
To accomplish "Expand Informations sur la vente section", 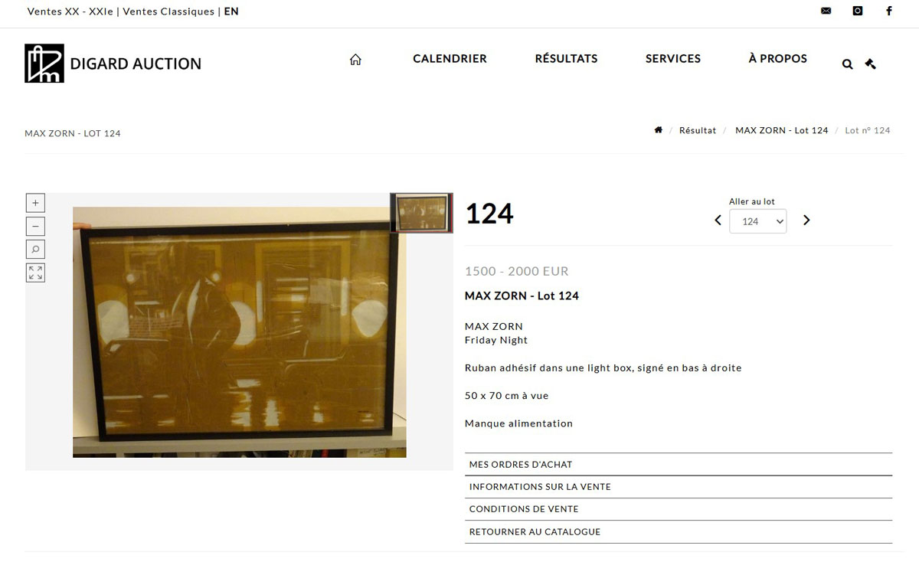I will point(679,487).
